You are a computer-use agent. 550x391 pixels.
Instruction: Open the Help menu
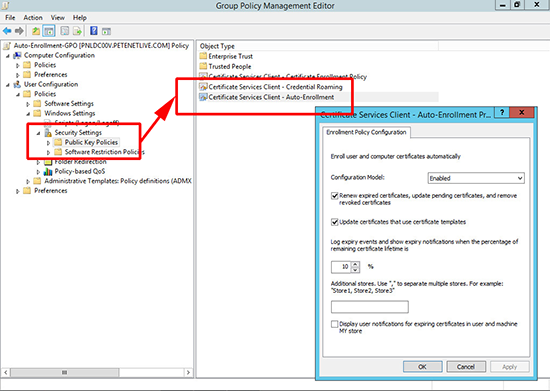[x=80, y=18]
